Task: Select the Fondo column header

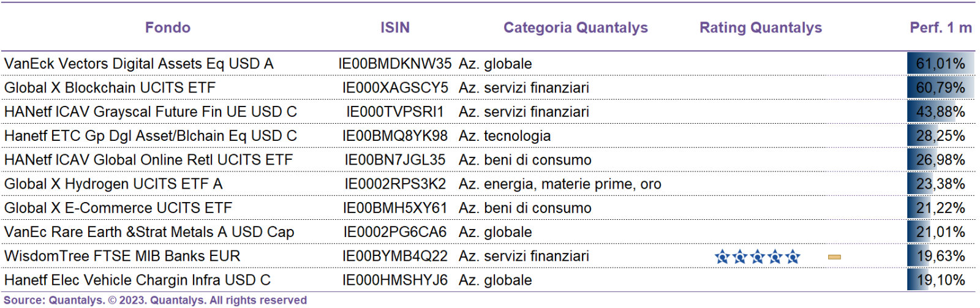Action: 168,28
